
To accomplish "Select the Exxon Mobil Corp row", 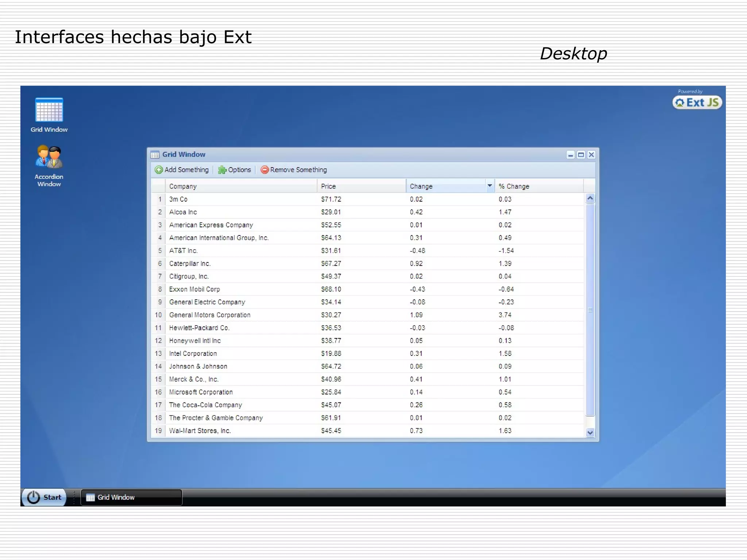I will coord(367,289).
